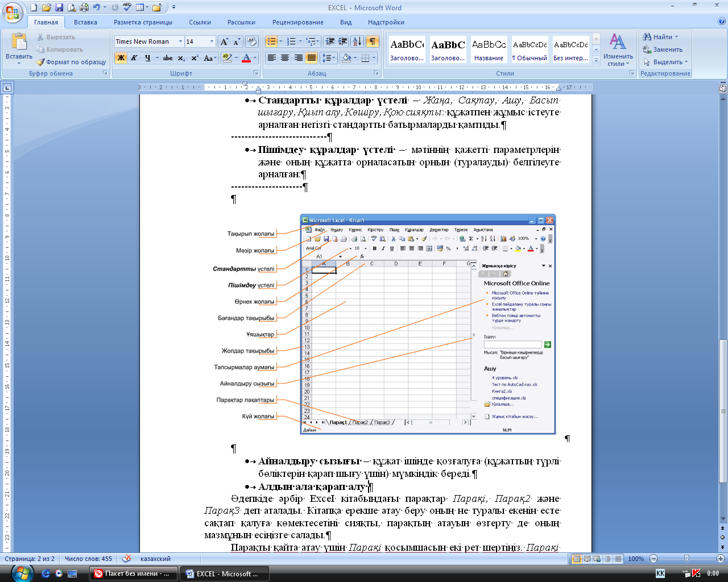Viewport: 728px width, 582px height.
Task: Click the text highlight color button
Action: coord(227,58)
